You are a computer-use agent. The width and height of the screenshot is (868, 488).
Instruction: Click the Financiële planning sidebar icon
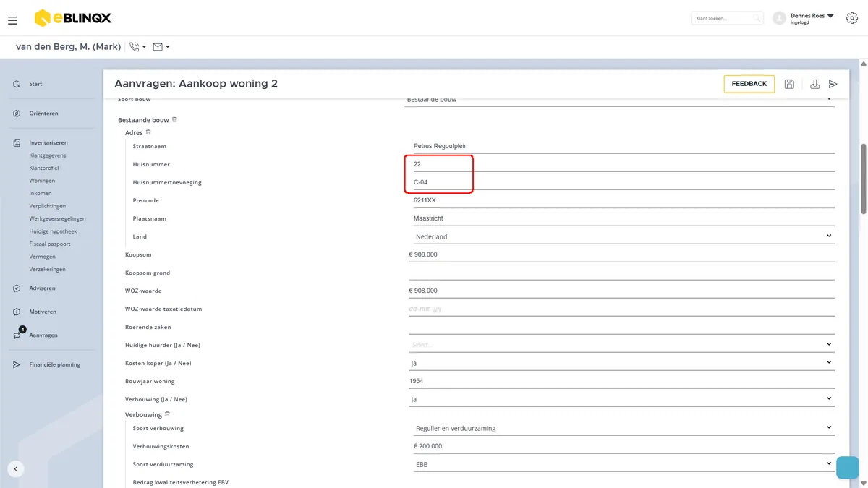pos(16,364)
